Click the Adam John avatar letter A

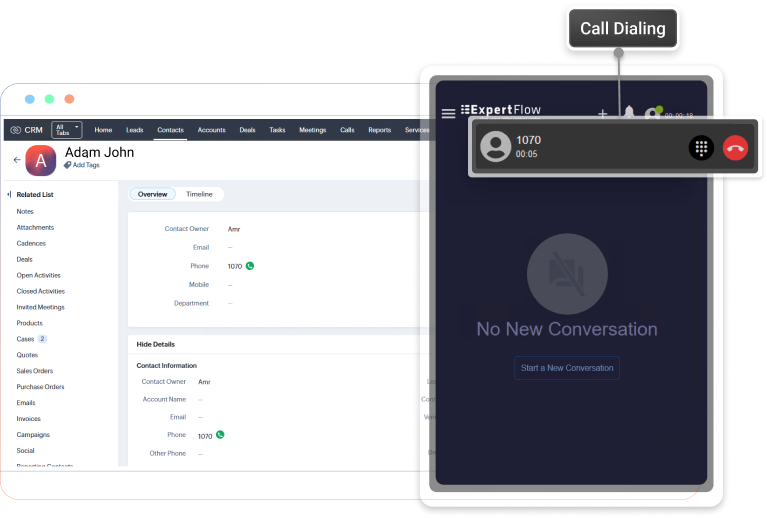click(41, 160)
